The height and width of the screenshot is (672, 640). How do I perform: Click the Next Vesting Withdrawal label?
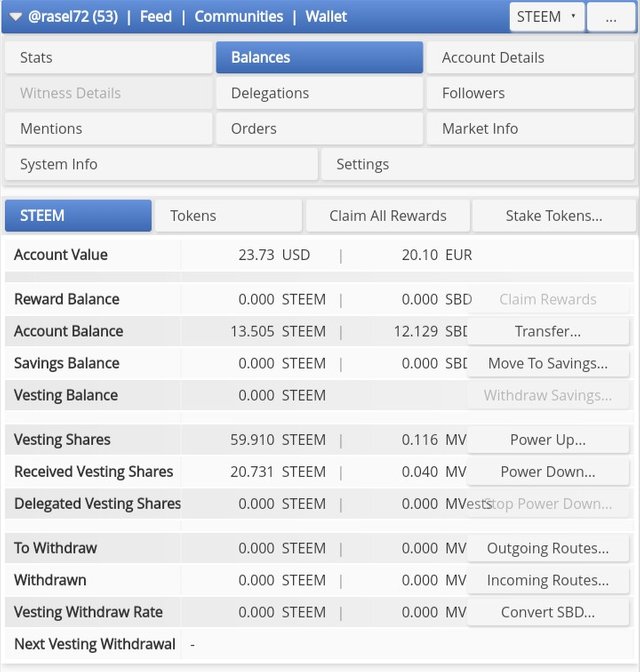point(95,644)
